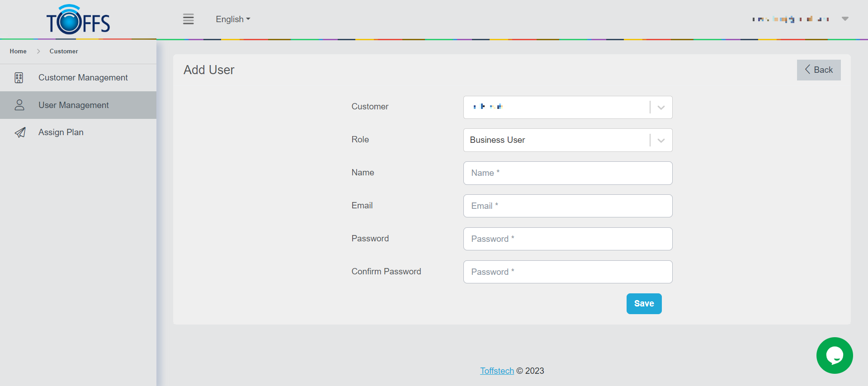Select Assign Plan in sidebar
This screenshot has height=386, width=868.
pos(61,132)
